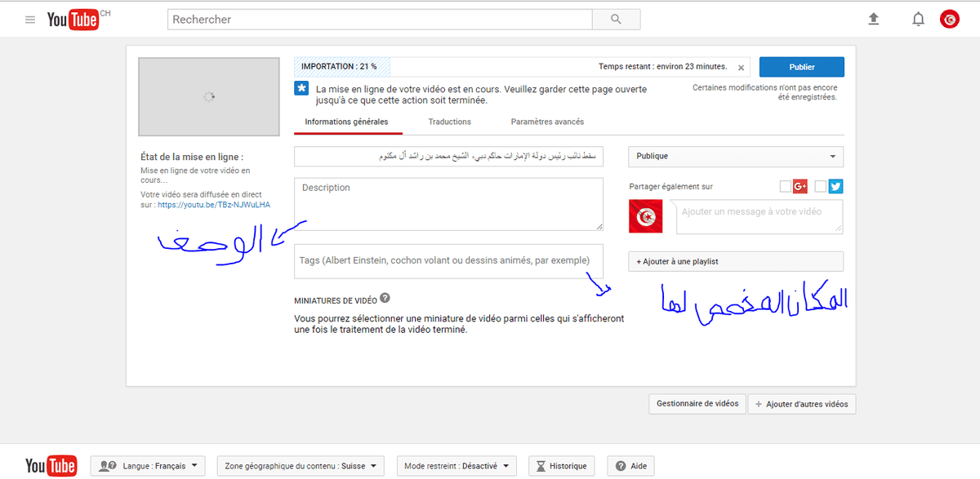Click into the Description text field
This screenshot has width=980, height=479.
448,204
